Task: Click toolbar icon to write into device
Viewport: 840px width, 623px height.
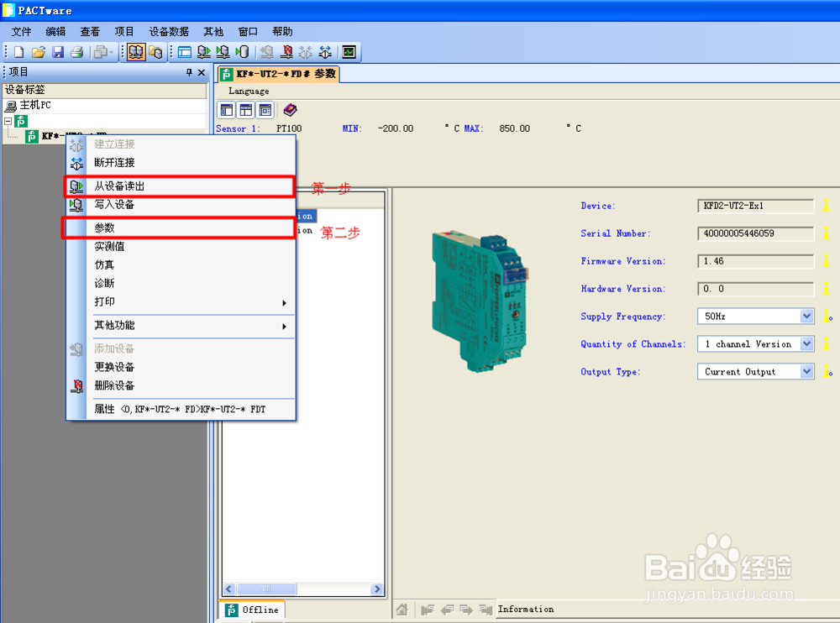Action: pyautogui.click(x=223, y=52)
